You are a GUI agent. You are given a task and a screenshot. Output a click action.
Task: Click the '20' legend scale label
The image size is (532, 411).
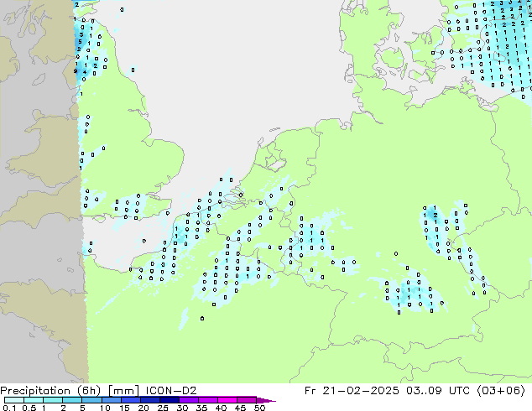pos(143,408)
